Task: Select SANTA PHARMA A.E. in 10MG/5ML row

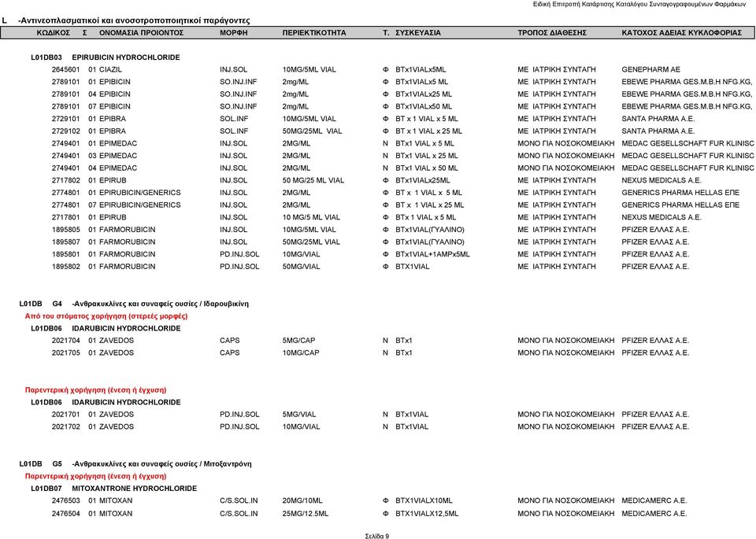Action: coord(658,119)
